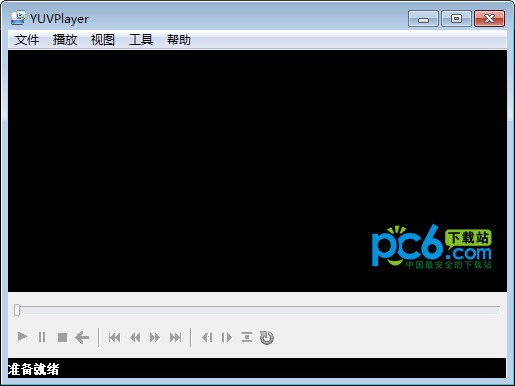Open the 文件 menu

click(27, 40)
